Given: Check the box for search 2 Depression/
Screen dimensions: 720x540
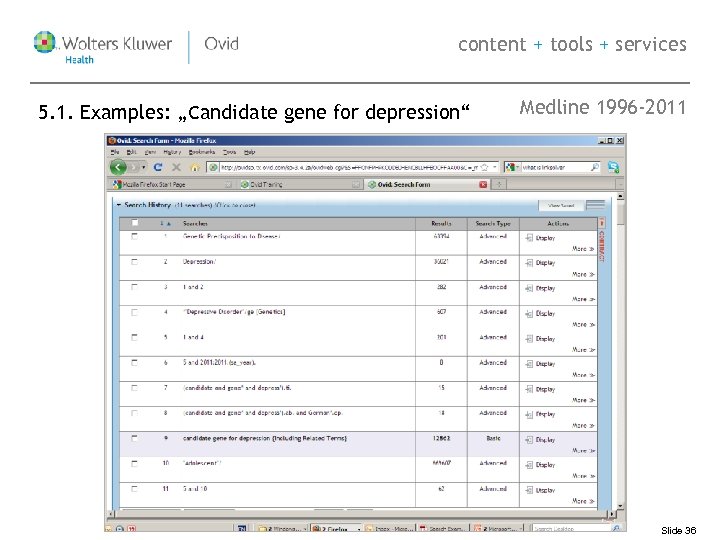Looking at the screenshot, I should (135, 262).
